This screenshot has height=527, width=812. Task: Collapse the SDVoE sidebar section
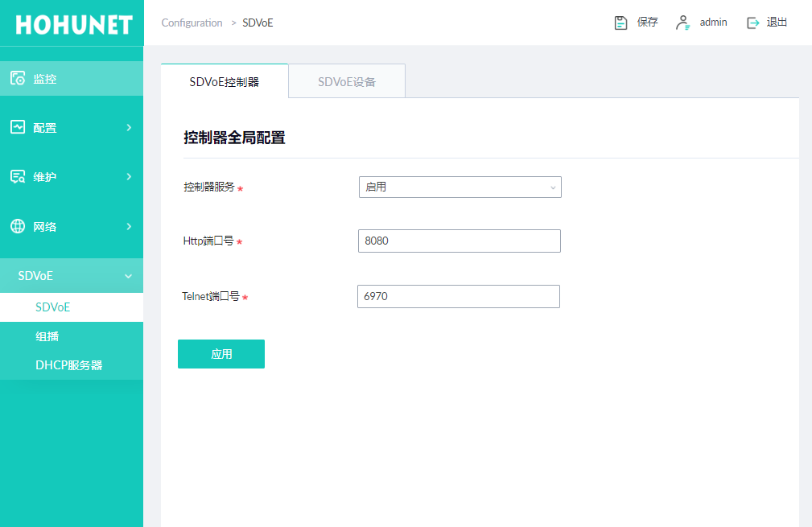point(128,276)
